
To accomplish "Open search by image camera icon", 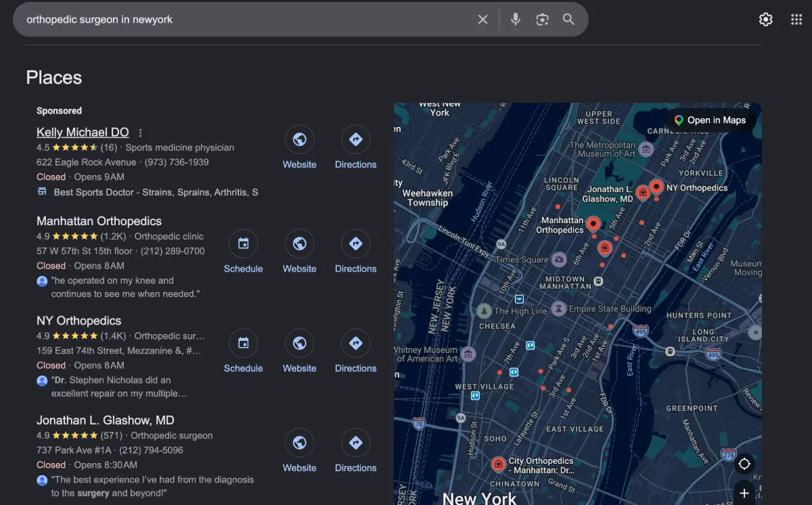I will point(542,20).
